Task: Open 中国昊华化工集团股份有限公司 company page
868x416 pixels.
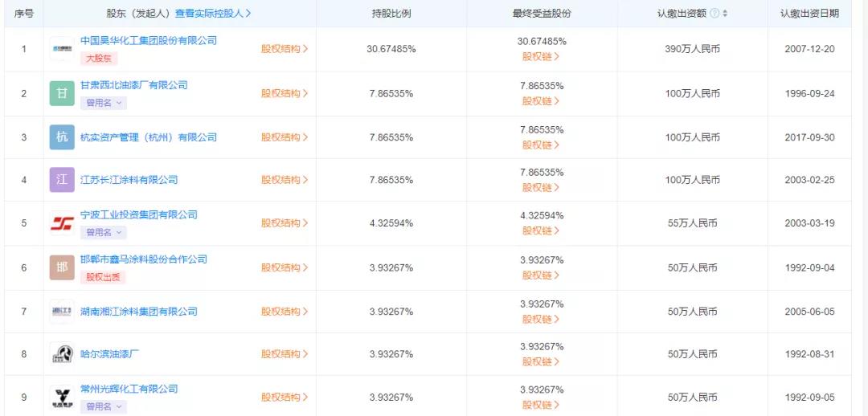Action: point(149,40)
